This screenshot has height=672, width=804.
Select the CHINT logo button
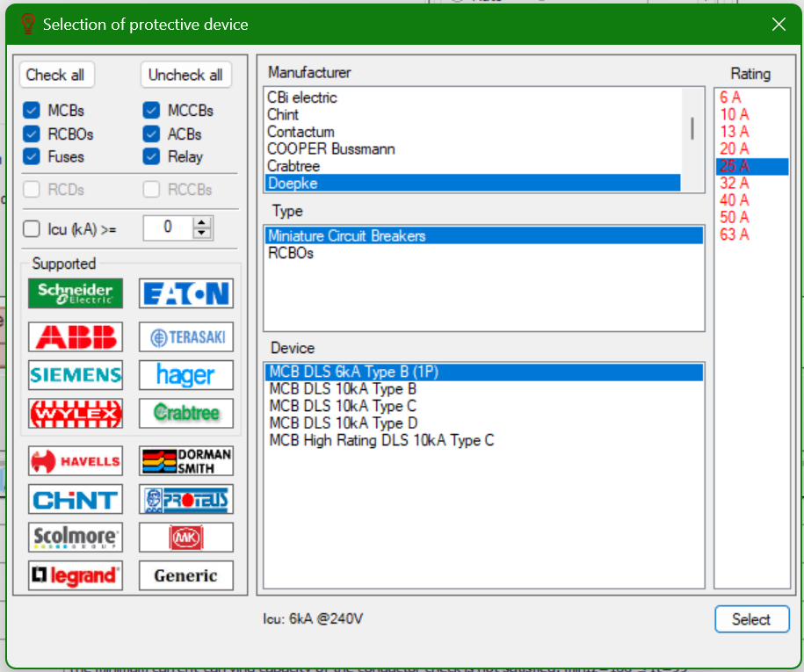click(76, 499)
